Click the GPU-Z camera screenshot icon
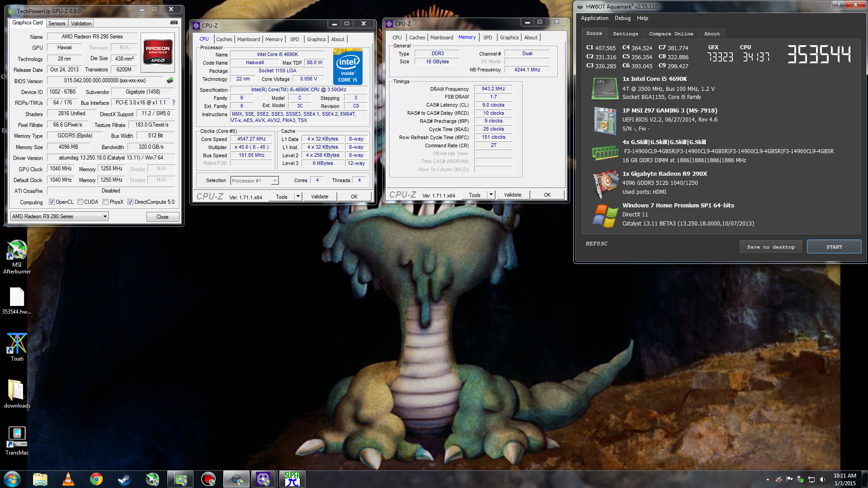 (x=174, y=23)
